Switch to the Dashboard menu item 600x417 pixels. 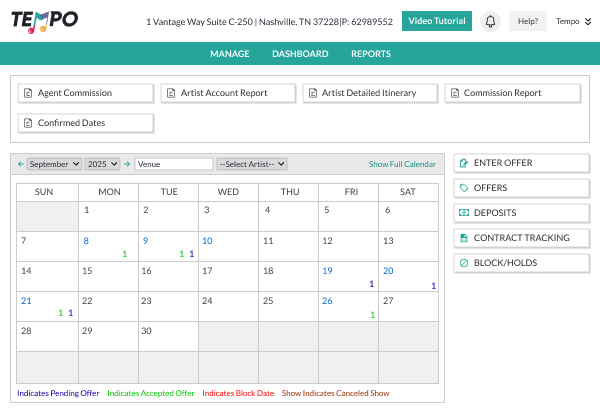coord(300,54)
